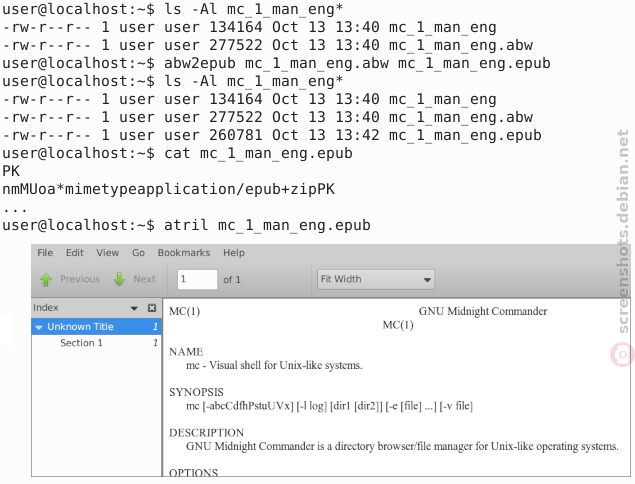This screenshot has height=484, width=635.
Task: Click the Next page down-arrow icon
Action: point(119,279)
